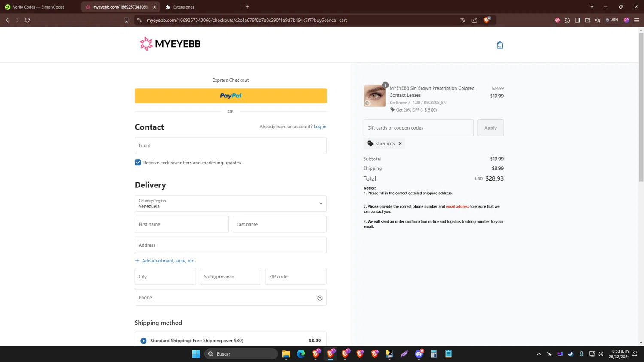Open Calculator from taskbar

(434, 354)
